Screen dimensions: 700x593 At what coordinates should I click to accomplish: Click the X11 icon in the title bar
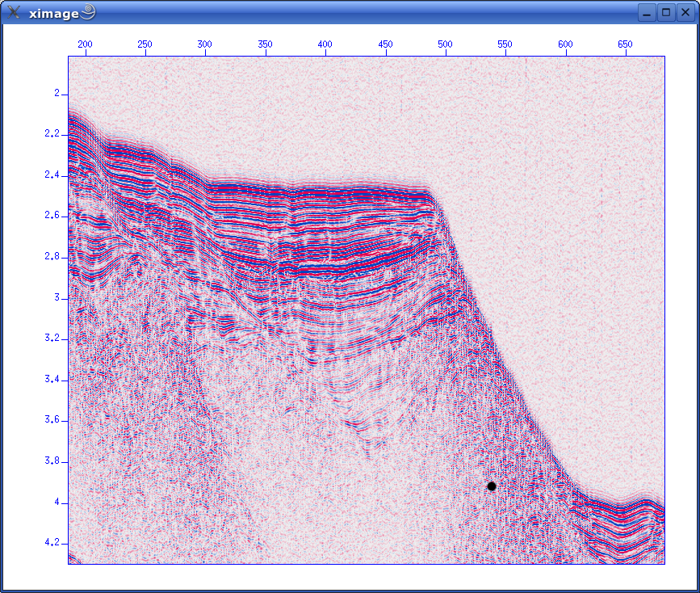point(14,12)
